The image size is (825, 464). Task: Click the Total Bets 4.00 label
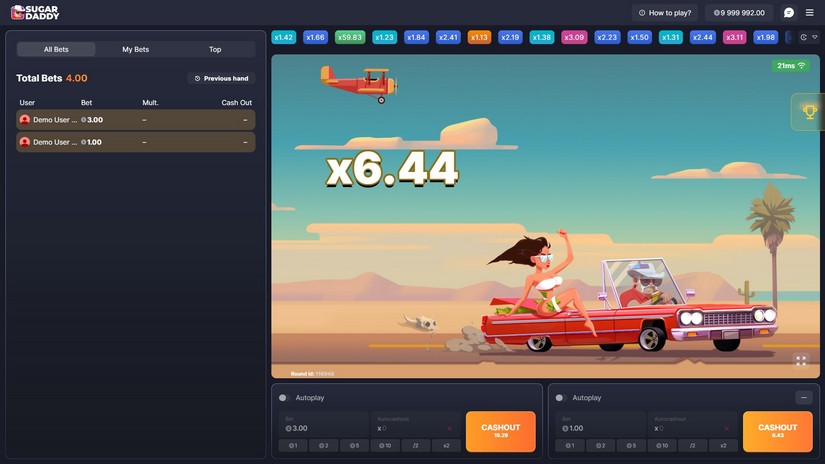coord(52,78)
